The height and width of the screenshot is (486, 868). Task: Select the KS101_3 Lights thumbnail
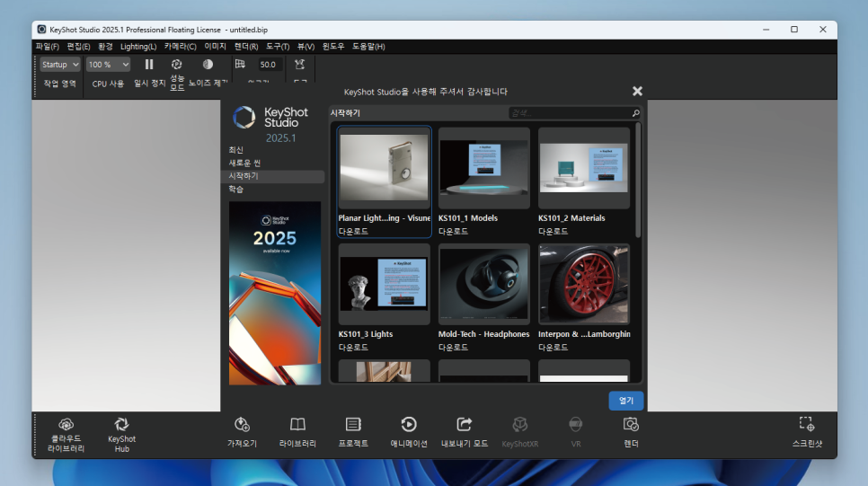point(384,284)
